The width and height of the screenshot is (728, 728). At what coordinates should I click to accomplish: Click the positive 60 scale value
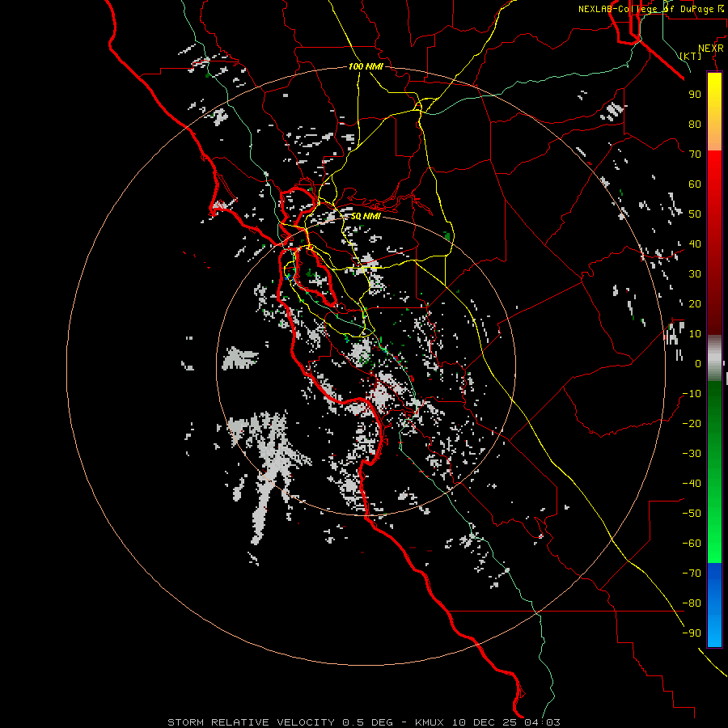tap(695, 184)
